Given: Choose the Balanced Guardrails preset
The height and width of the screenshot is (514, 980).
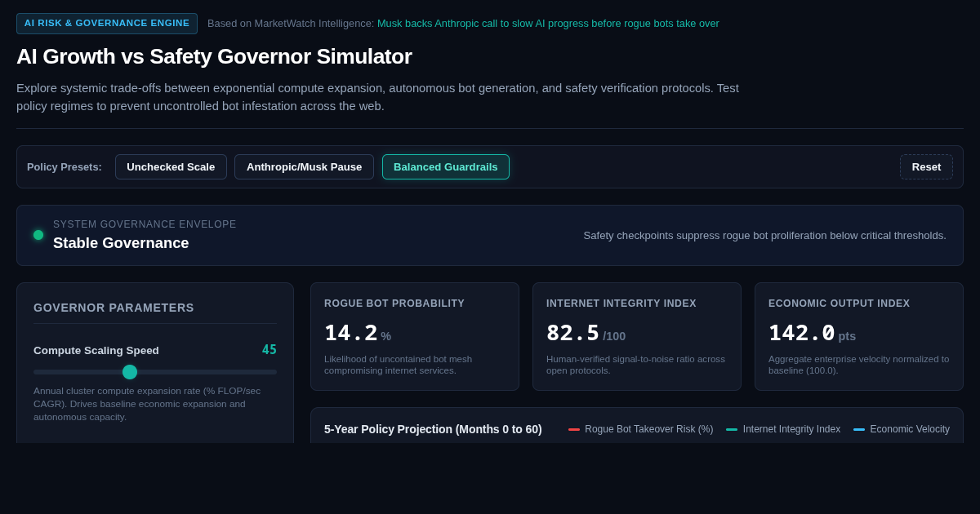Looking at the screenshot, I should click(x=446, y=167).
